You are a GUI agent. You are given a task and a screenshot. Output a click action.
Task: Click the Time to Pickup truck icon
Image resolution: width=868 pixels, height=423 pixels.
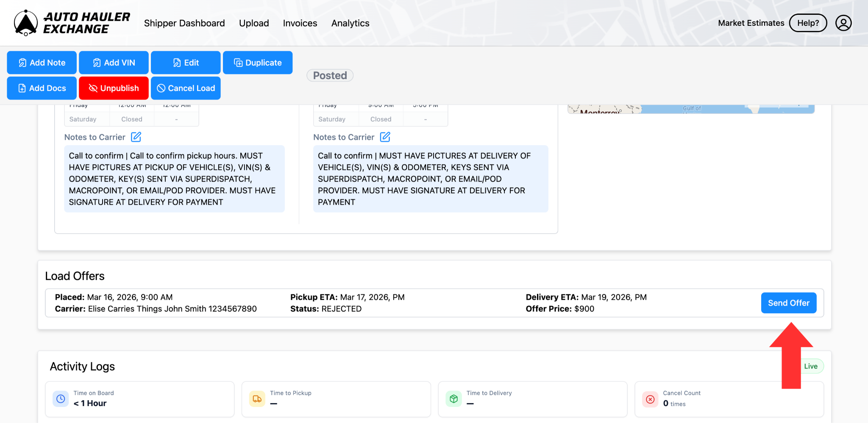[x=257, y=399]
